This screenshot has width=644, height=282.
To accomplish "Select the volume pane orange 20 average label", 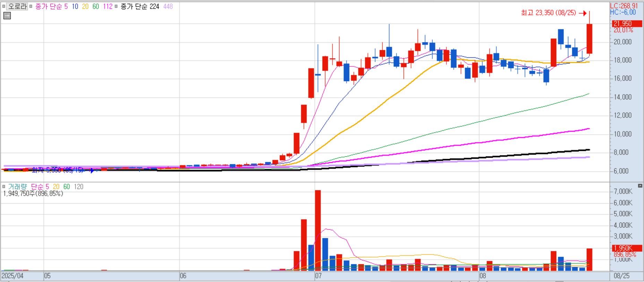I will click(x=56, y=186).
